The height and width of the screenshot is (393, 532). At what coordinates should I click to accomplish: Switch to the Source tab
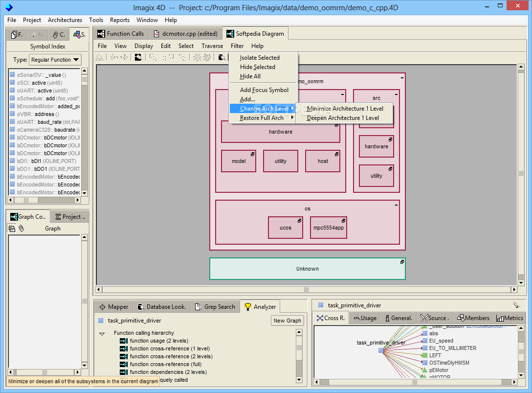click(x=435, y=318)
